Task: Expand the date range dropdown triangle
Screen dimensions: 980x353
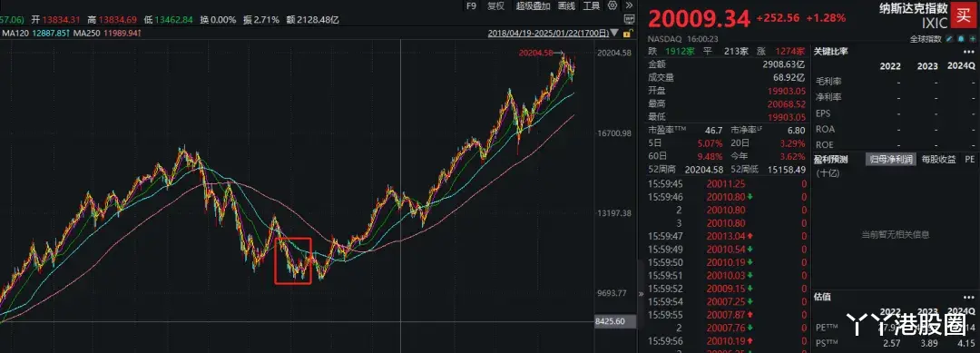Action: (614, 32)
